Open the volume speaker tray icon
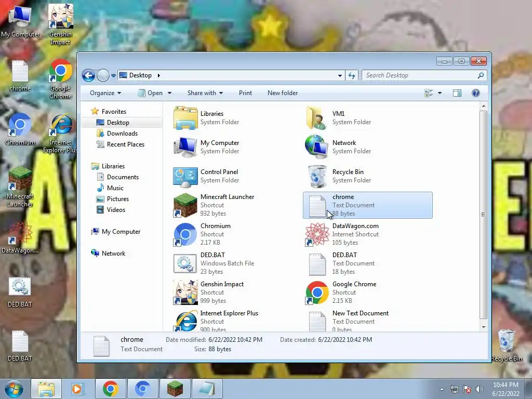 (x=480, y=389)
